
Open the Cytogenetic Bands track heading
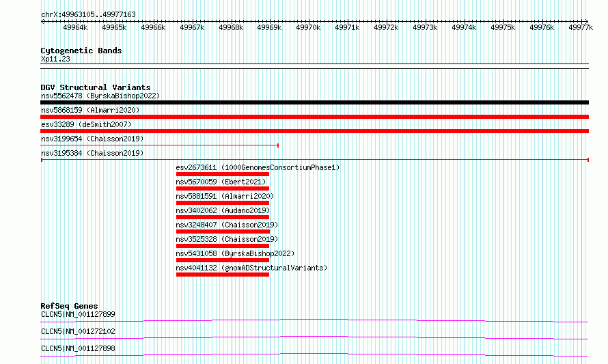point(81,51)
